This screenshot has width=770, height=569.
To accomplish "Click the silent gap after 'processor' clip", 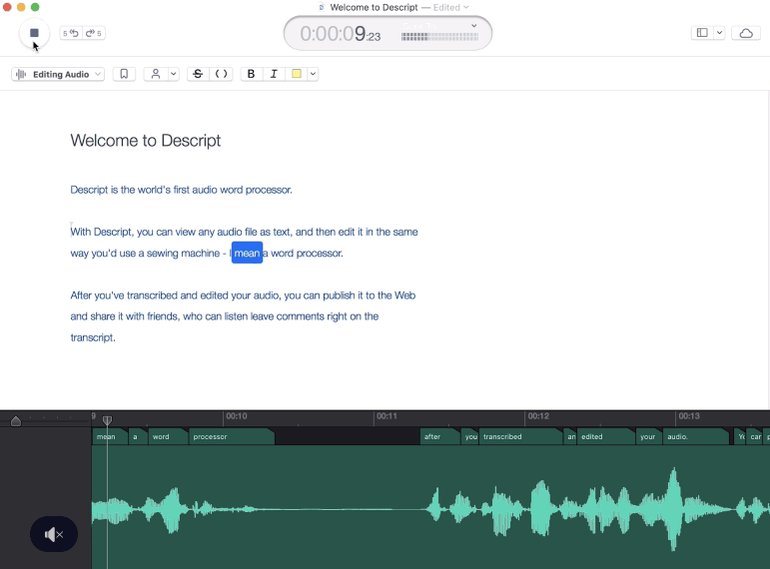I will 347,436.
